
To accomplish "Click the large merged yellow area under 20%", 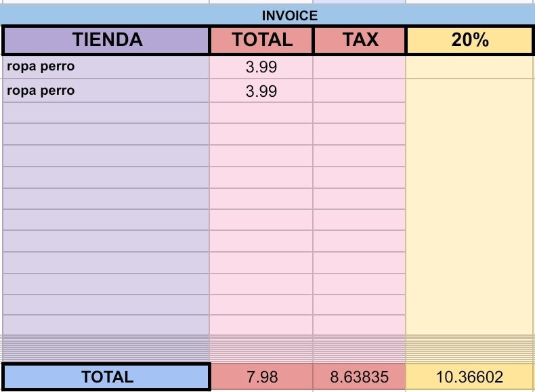I will coord(470,203).
